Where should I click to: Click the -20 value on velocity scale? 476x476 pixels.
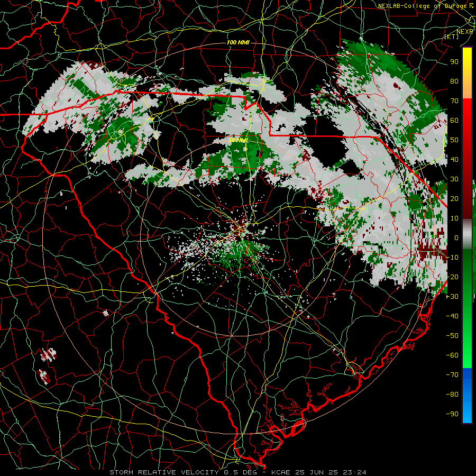[452, 277]
